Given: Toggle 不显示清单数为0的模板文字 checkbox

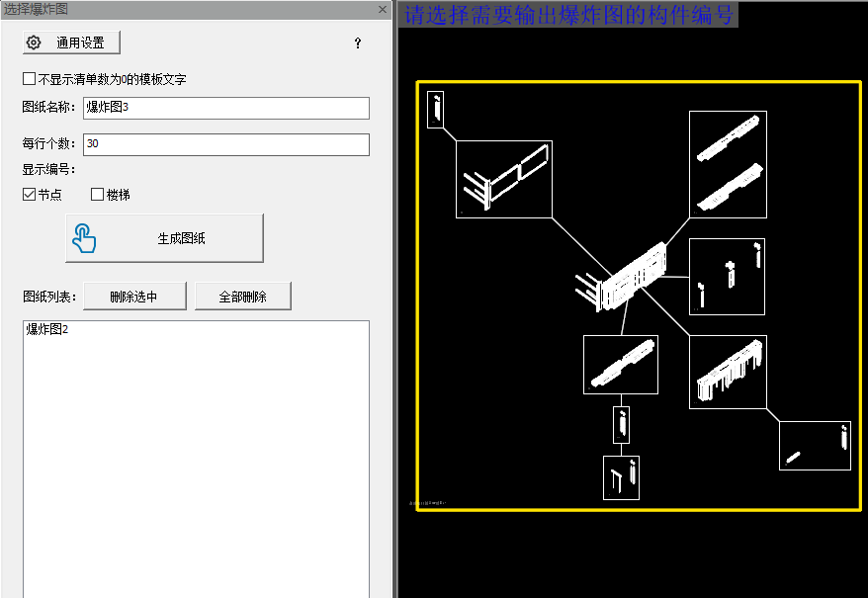Looking at the screenshot, I should (30, 79).
